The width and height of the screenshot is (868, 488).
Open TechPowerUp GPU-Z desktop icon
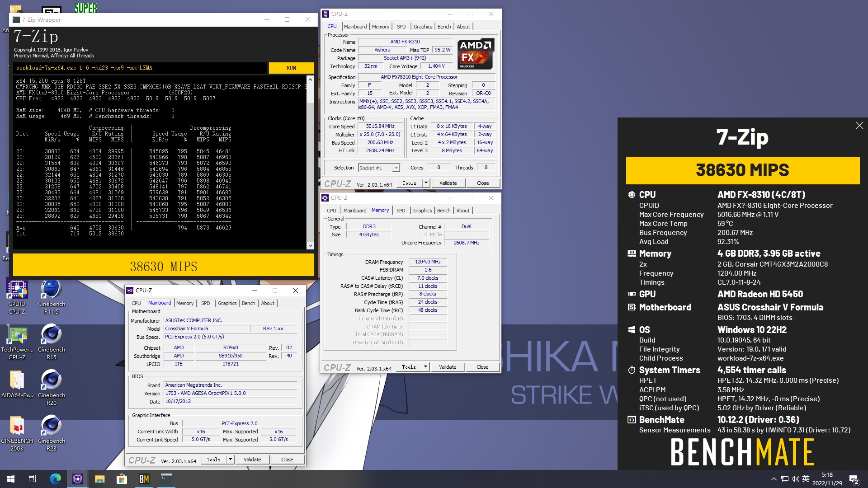17,342
